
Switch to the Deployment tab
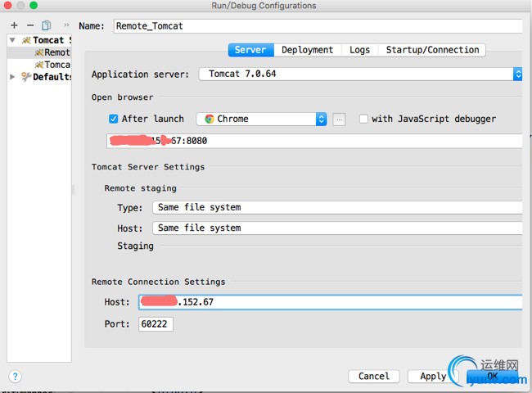coord(308,50)
